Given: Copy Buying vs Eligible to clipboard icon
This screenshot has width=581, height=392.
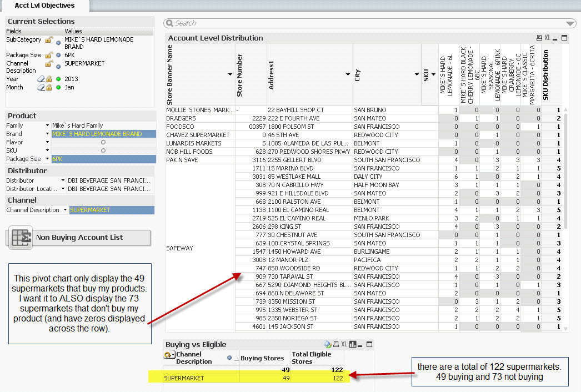Looking at the screenshot, I should pyautogui.click(x=328, y=344).
